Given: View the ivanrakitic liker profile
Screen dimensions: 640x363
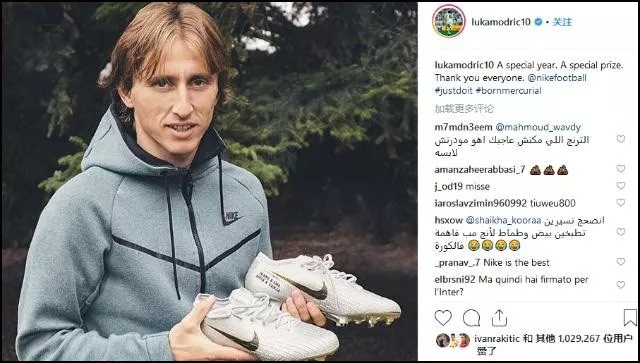Looking at the screenshot, I should point(497,339).
